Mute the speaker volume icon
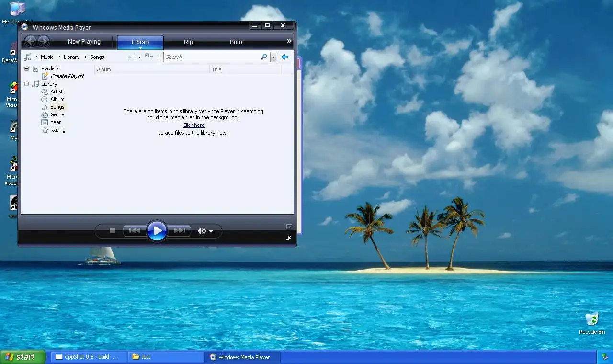 click(202, 231)
